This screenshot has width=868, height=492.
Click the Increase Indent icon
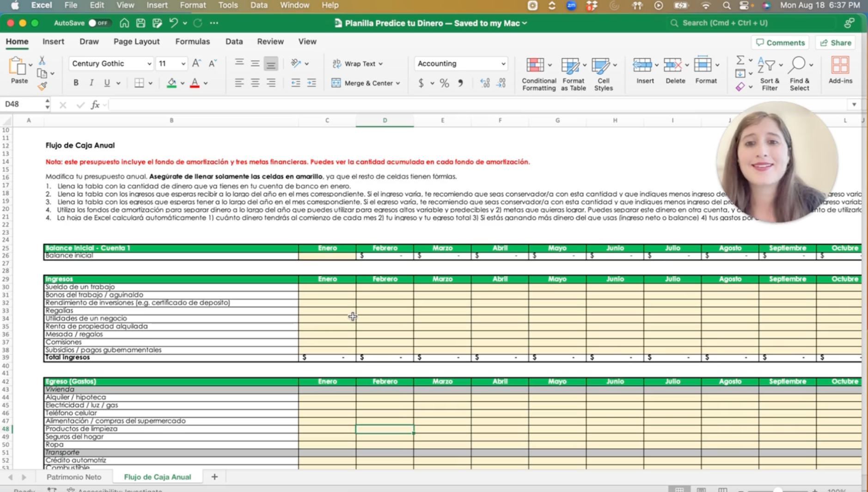tap(312, 83)
